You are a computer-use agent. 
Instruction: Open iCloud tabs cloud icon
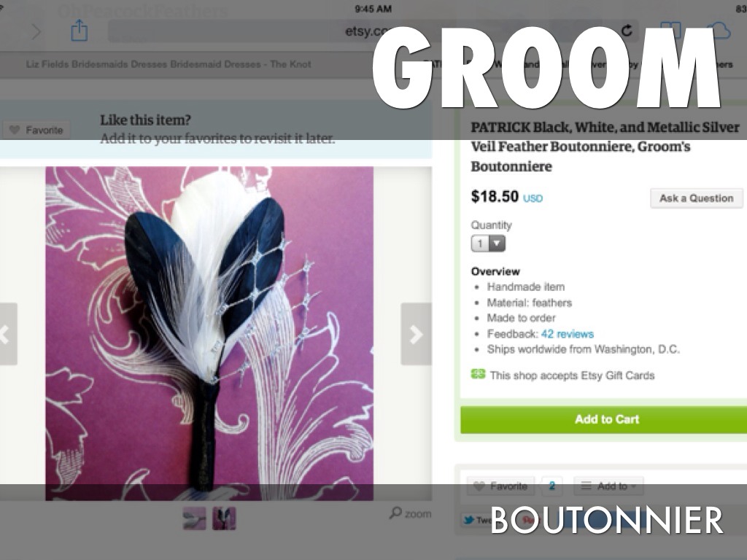tap(719, 31)
